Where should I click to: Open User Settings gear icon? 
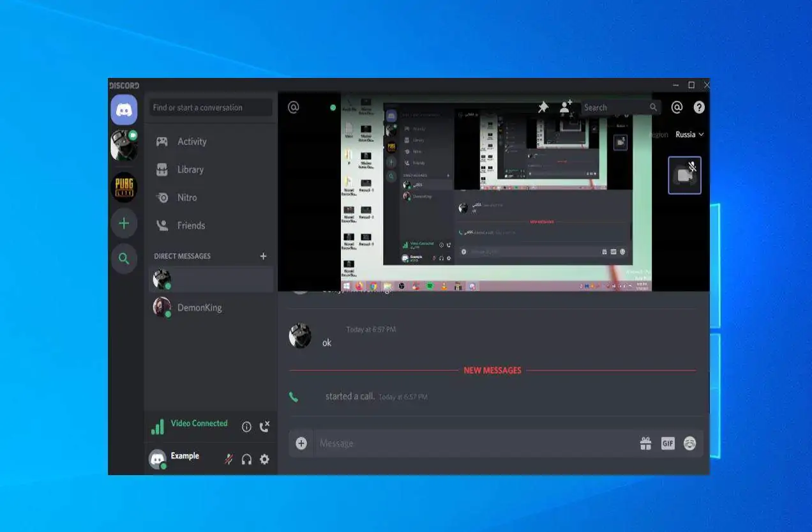[x=264, y=459]
